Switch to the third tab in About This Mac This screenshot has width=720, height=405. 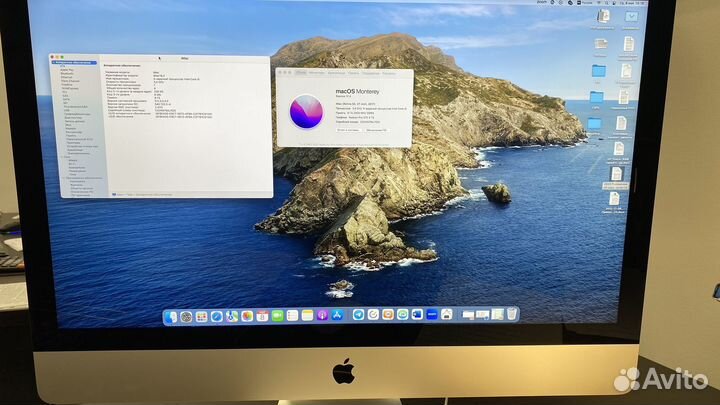pyautogui.click(x=337, y=73)
